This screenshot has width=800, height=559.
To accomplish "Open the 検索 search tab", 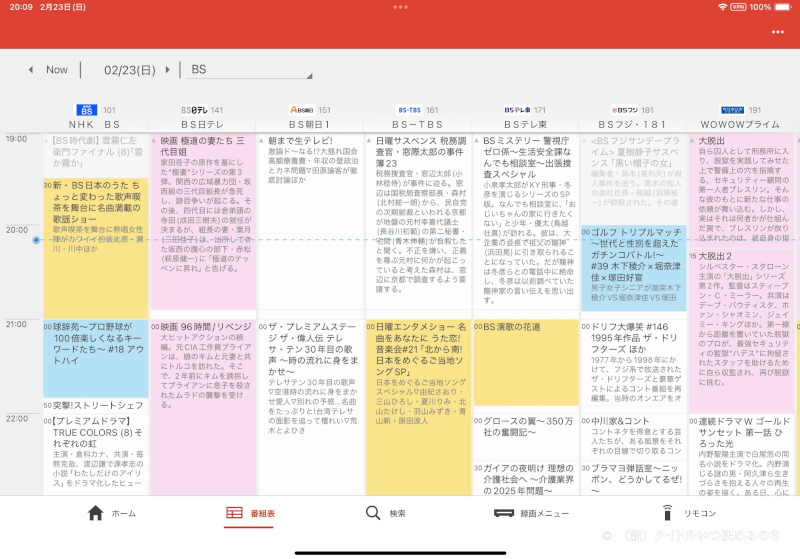I will [x=386, y=513].
